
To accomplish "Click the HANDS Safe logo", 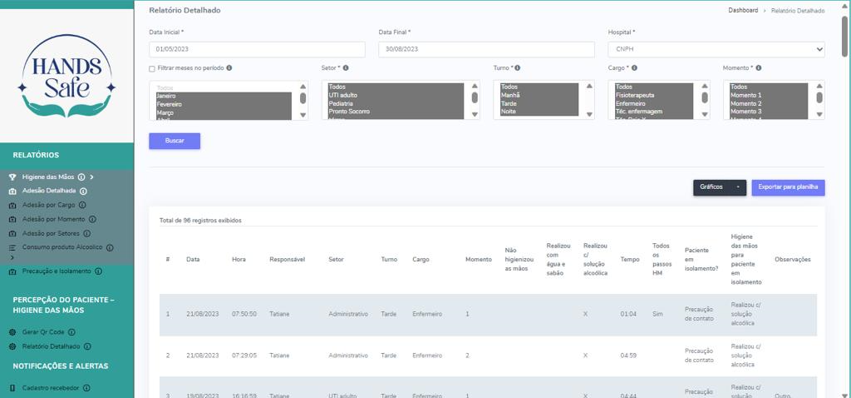I will point(66,75).
